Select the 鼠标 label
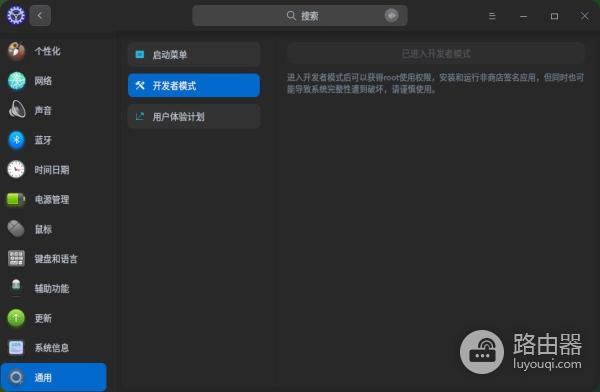The height and width of the screenshot is (392, 600). pos(43,229)
